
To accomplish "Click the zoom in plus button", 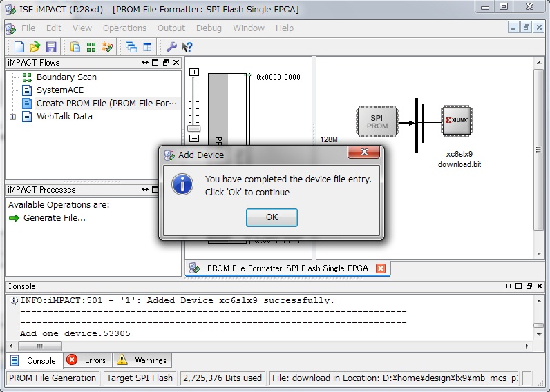I will 194,72.
